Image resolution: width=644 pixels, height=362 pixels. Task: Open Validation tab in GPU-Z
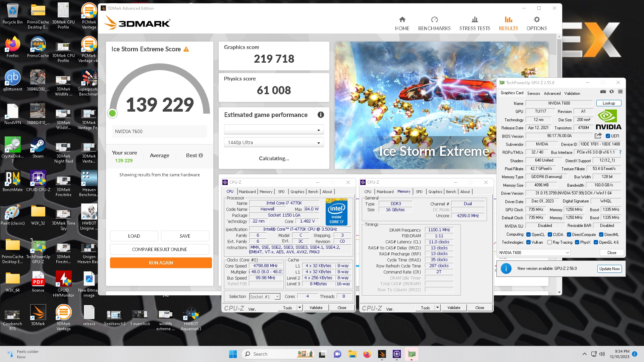[x=572, y=94]
